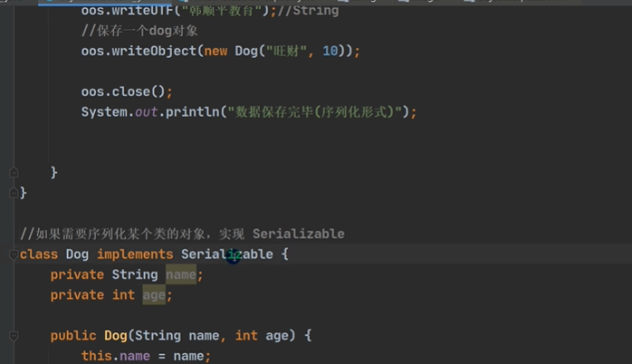Viewport: 632px width, 364px height.
Task: Click the fold-end marker beside the class's closing brace
Action: tap(14, 193)
